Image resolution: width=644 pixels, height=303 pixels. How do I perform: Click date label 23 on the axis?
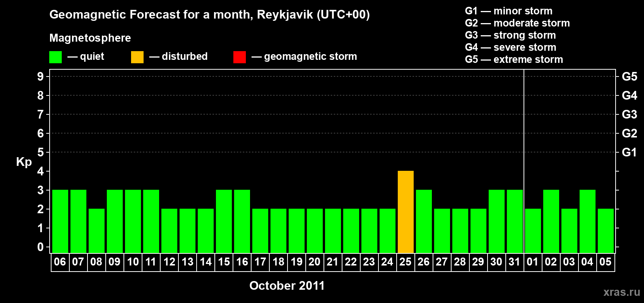click(369, 262)
